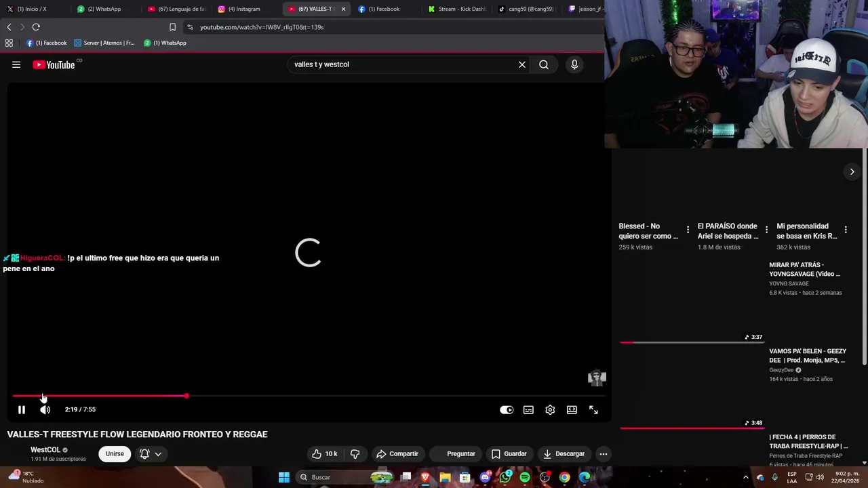Mute the video volume
The image size is (868, 488).
tap(45, 409)
